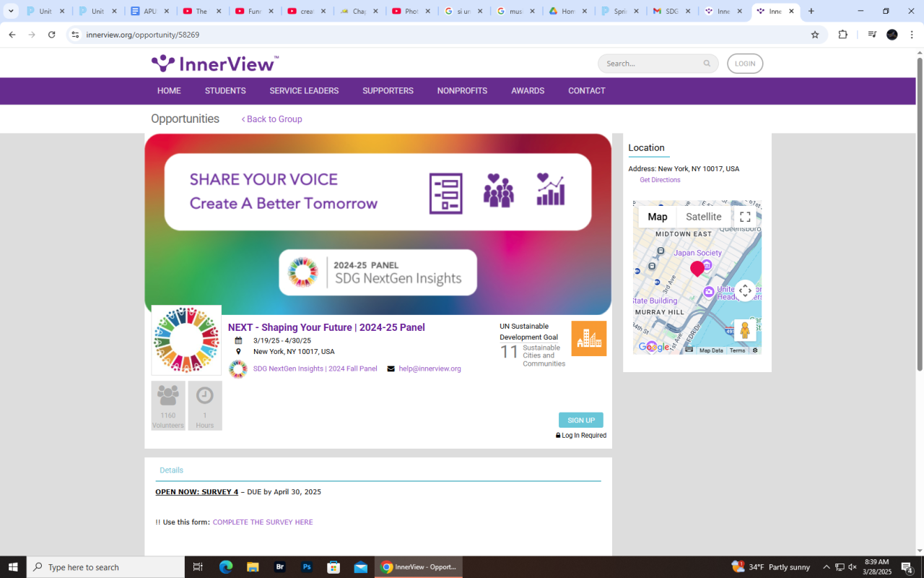This screenshot has width=924, height=578.
Task: Open the SUPPORTERS navigation item
Action: [388, 91]
